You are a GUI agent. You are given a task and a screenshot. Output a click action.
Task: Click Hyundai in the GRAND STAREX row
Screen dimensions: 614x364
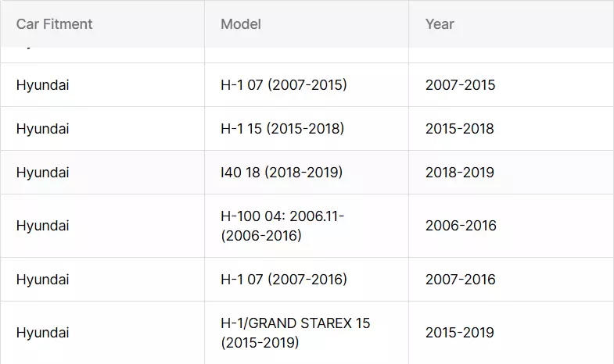pos(43,333)
